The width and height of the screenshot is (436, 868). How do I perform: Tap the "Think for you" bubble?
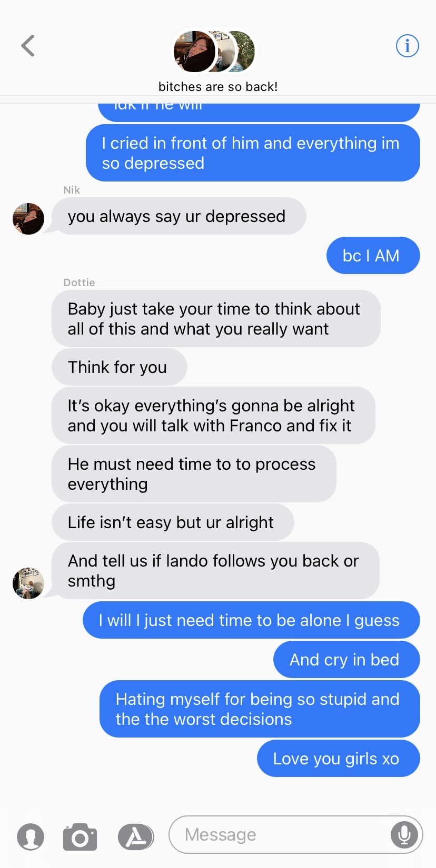pyautogui.click(x=120, y=367)
